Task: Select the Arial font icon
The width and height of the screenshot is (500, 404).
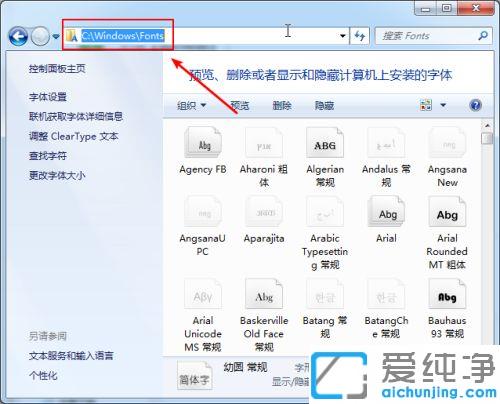Action: tap(386, 212)
